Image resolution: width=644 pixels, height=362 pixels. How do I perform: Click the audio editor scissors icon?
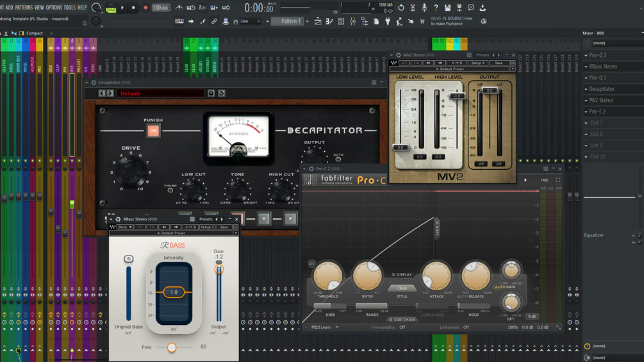tap(413, 8)
